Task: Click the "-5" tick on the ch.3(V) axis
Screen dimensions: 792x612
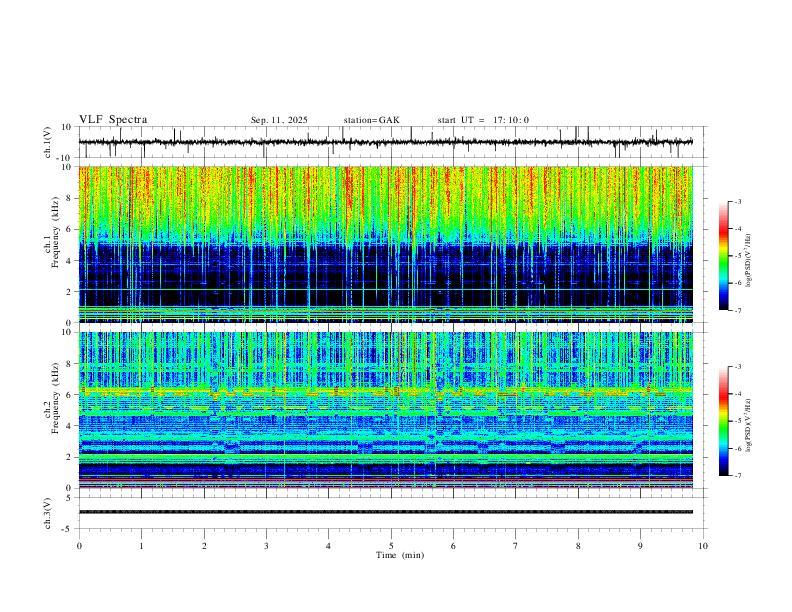Action: [68, 529]
